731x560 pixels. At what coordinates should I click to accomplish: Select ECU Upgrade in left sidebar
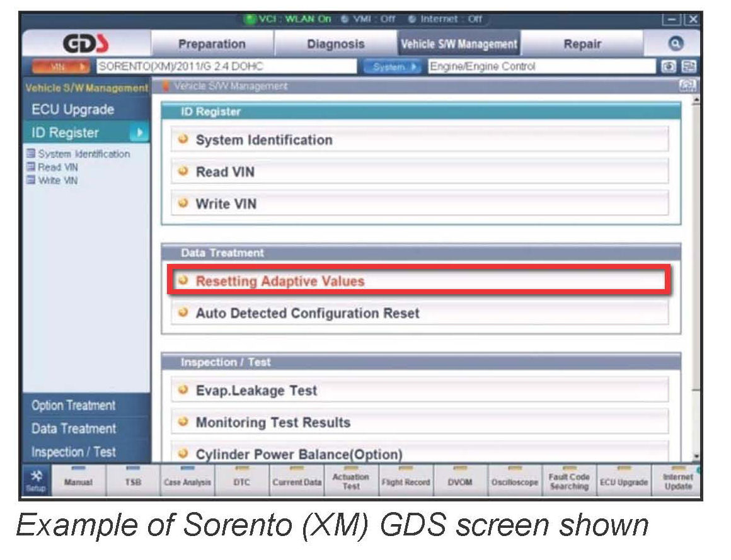pyautogui.click(x=73, y=110)
